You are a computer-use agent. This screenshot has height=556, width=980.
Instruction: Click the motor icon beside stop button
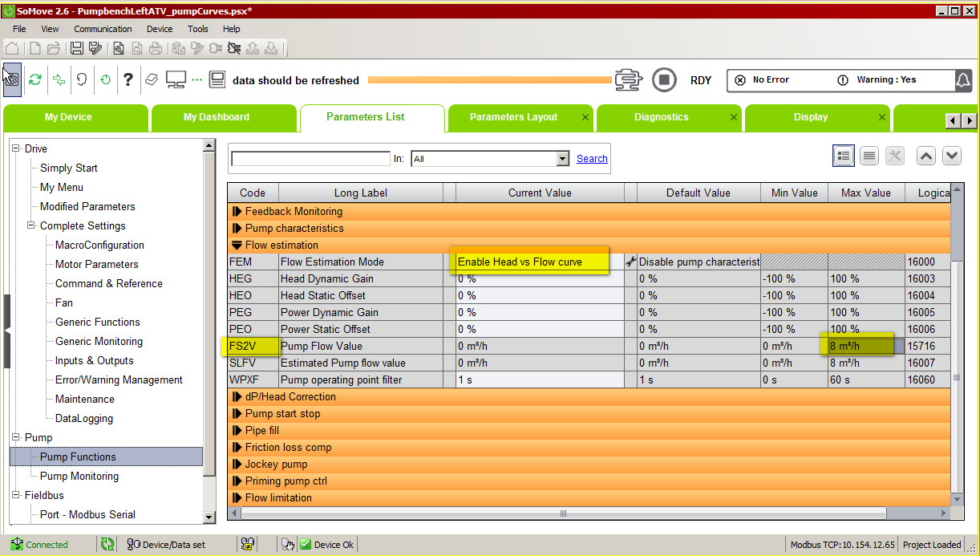[x=630, y=79]
